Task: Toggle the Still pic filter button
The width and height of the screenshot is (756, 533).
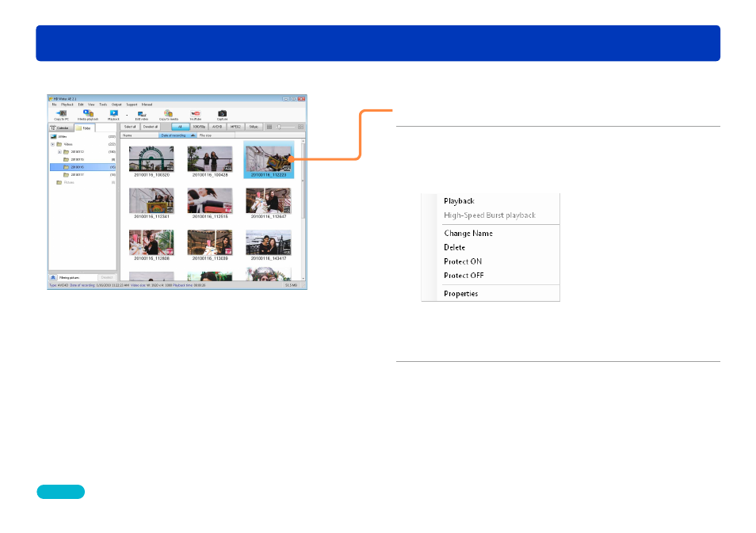Action: point(254,127)
